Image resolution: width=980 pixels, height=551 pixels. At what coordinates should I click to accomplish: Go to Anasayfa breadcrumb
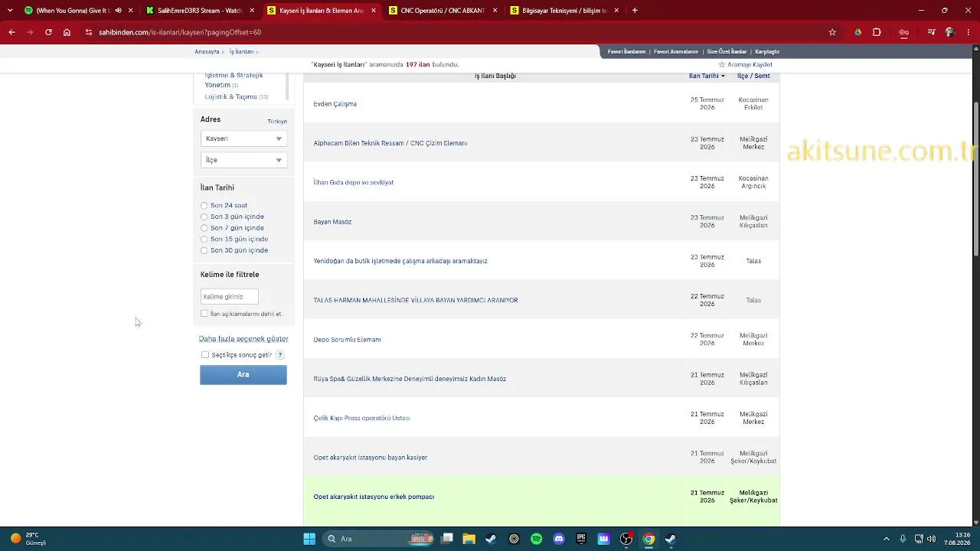tap(207, 51)
